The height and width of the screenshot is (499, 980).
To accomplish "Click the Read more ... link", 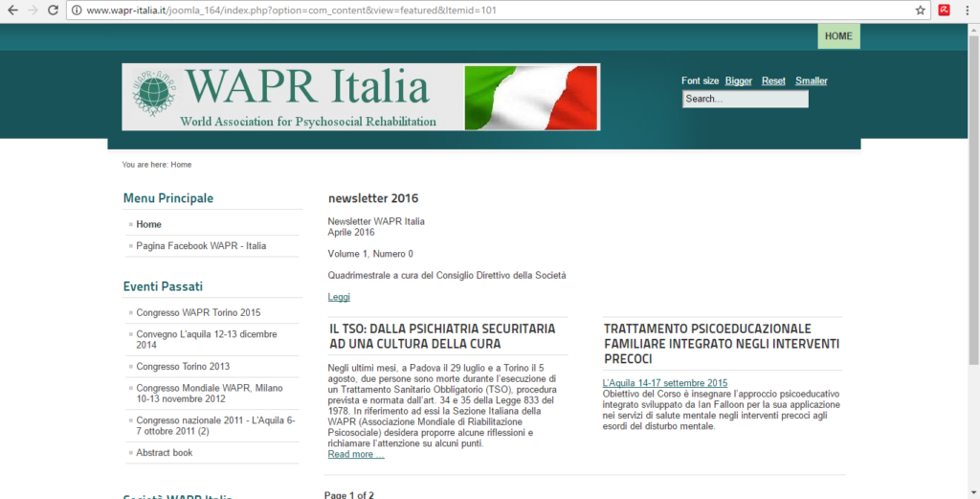I will (356, 455).
